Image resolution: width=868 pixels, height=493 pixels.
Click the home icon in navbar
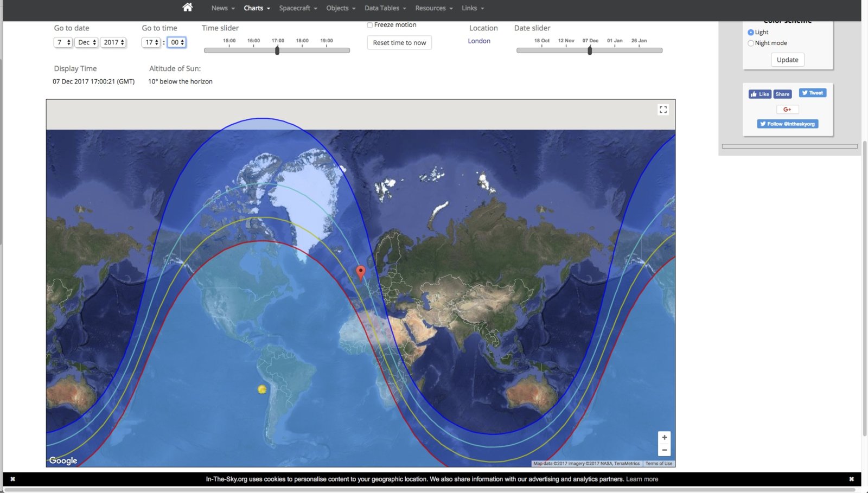coord(187,8)
